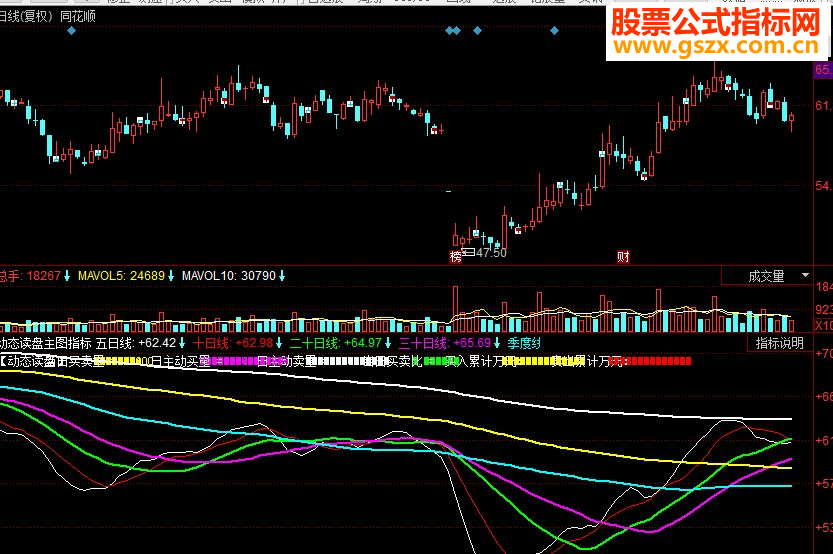The width and height of the screenshot is (833, 554).
Task: Select the magenta 三十日线: +65.69 value
Action: (445, 343)
